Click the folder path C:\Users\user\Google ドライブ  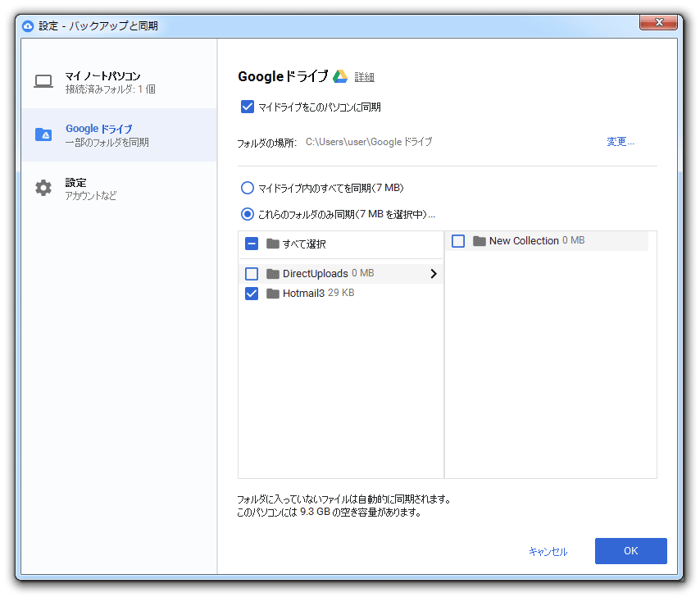pyautogui.click(x=369, y=142)
